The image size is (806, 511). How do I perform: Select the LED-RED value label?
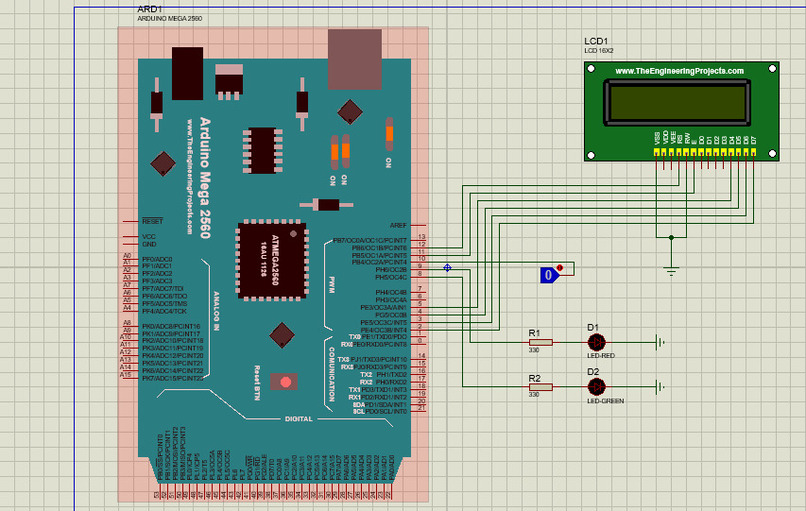(601, 356)
